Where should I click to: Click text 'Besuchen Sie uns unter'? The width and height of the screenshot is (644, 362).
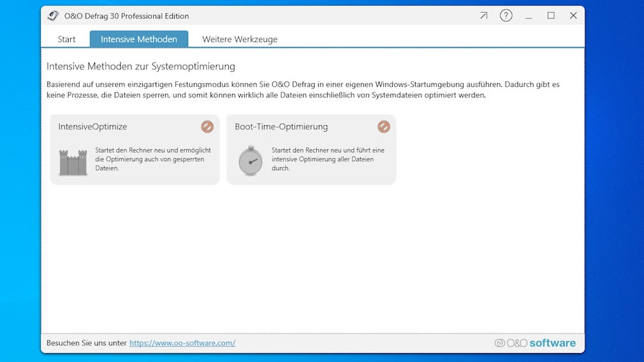point(86,343)
